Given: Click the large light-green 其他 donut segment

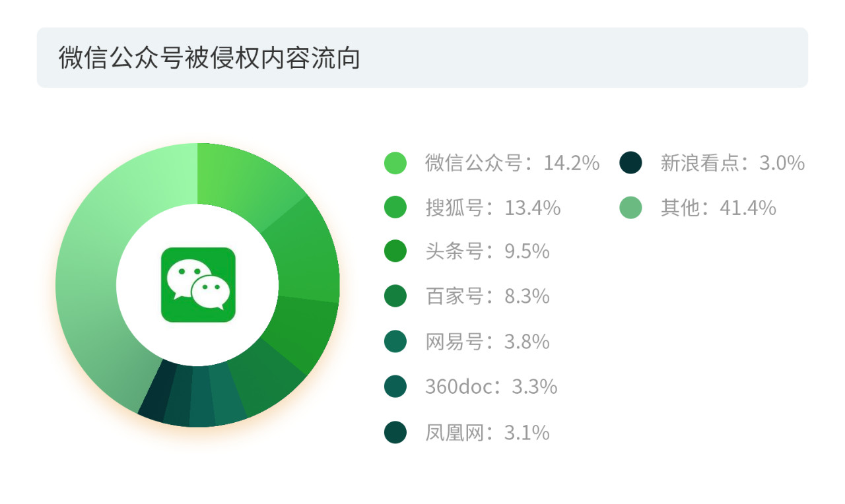Looking at the screenshot, I should 99,264.
